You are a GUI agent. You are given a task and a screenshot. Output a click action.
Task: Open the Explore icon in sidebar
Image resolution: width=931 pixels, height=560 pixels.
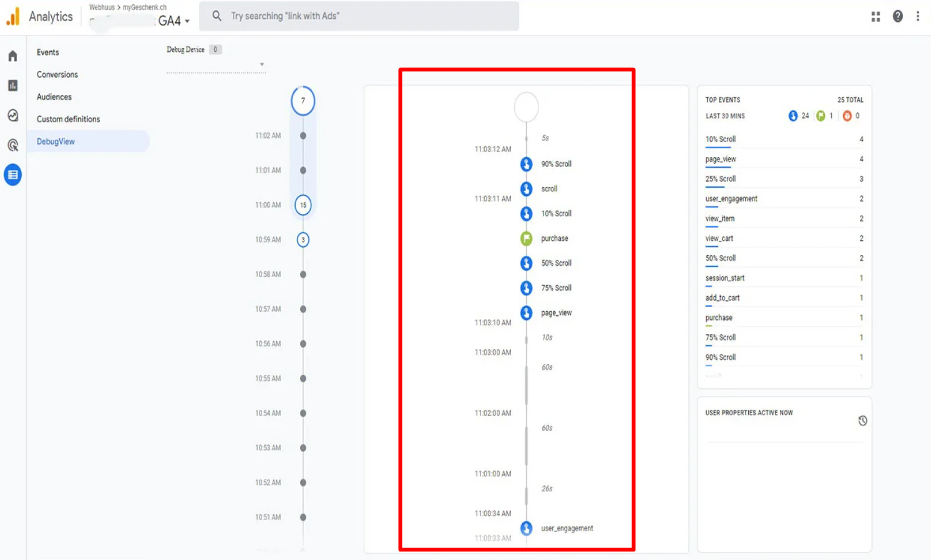pos(12,115)
